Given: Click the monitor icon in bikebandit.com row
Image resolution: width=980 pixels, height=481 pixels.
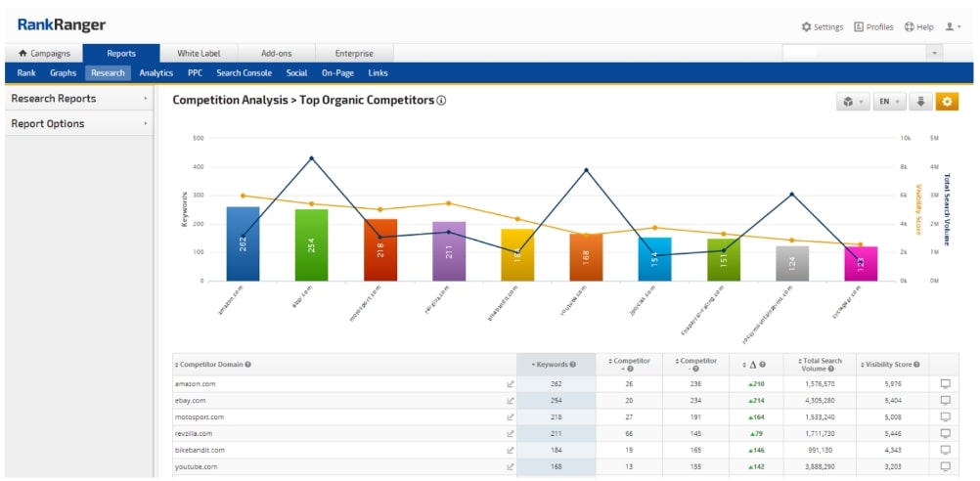Looking at the screenshot, I should pos(945,450).
